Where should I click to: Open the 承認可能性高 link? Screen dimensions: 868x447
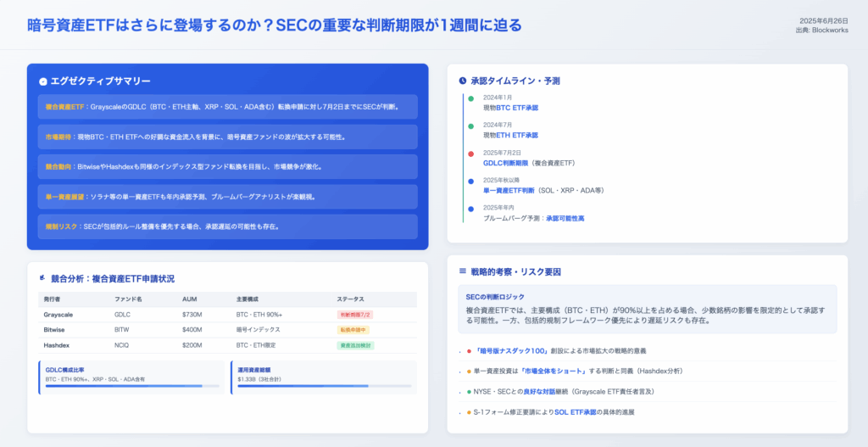pyautogui.click(x=565, y=218)
